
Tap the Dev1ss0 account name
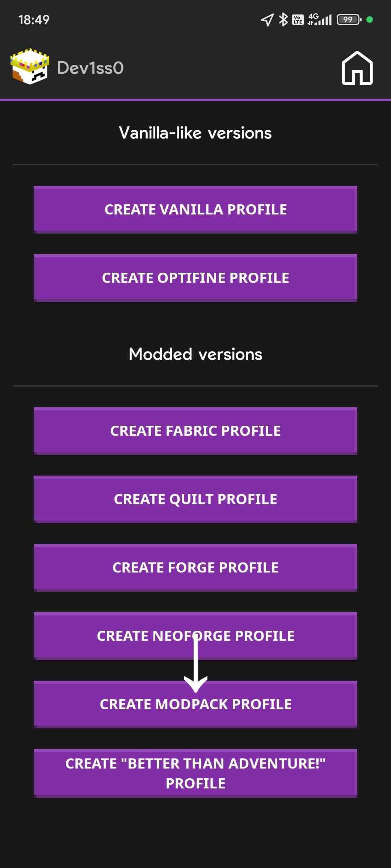[x=91, y=68]
